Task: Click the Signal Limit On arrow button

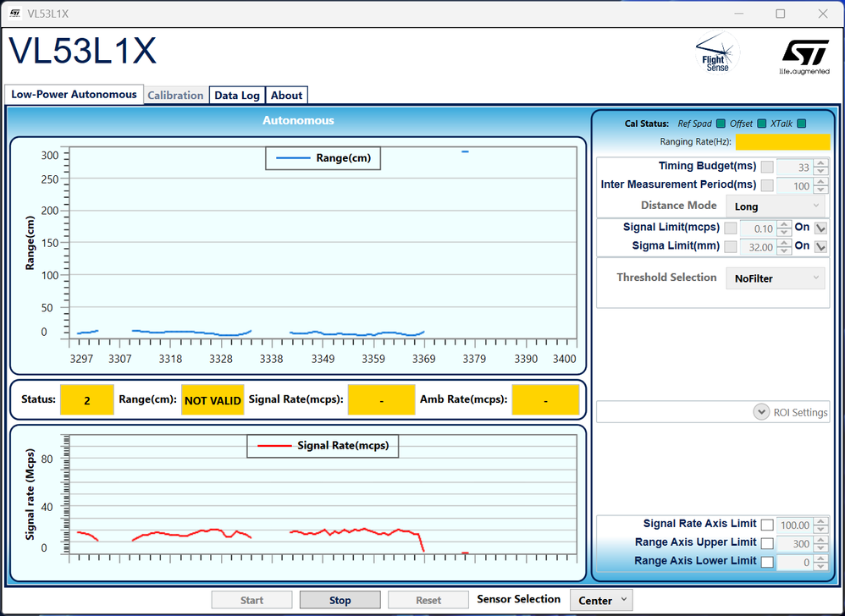Action: (820, 228)
